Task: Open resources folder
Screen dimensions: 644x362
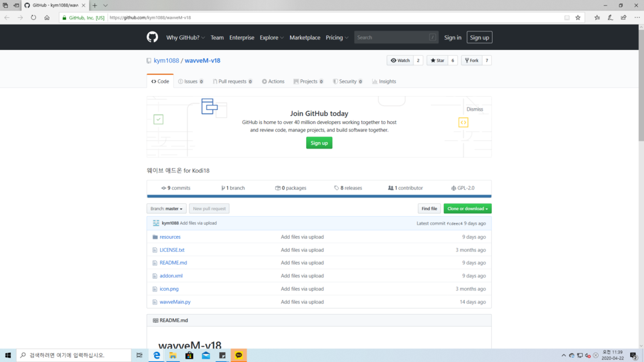Action: pyautogui.click(x=170, y=237)
